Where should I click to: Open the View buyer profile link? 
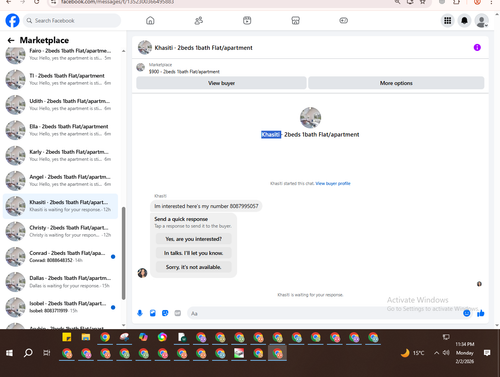tap(333, 183)
